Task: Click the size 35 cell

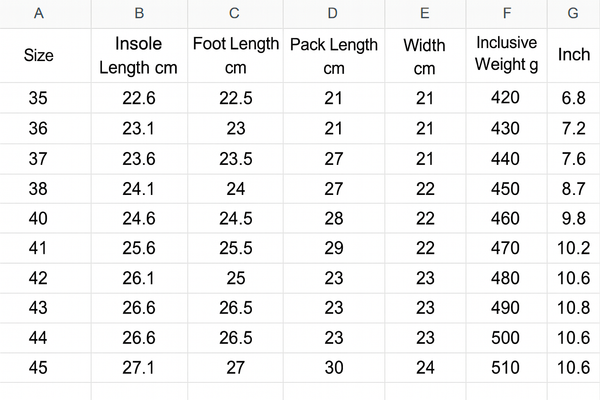Action: pos(38,98)
